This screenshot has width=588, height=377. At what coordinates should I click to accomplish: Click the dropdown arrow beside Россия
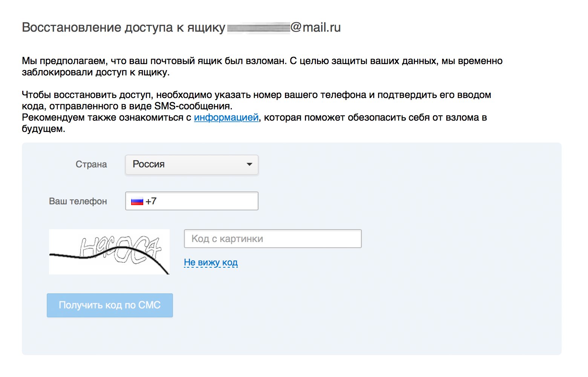pos(249,164)
